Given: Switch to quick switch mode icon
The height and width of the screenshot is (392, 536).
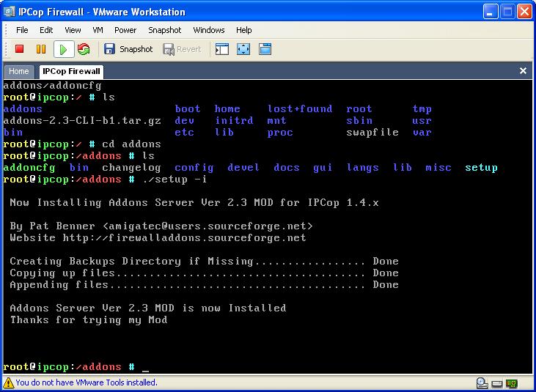Looking at the screenshot, I should coord(265,49).
